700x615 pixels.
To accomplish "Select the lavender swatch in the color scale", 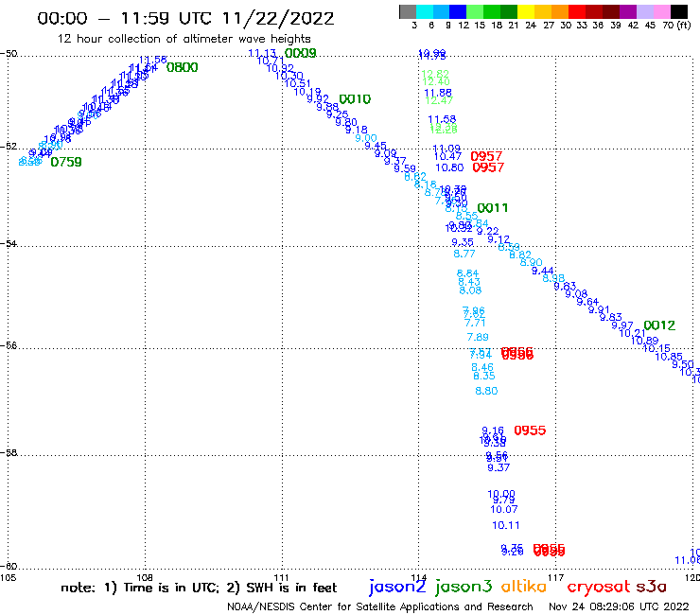I will pos(645,11).
